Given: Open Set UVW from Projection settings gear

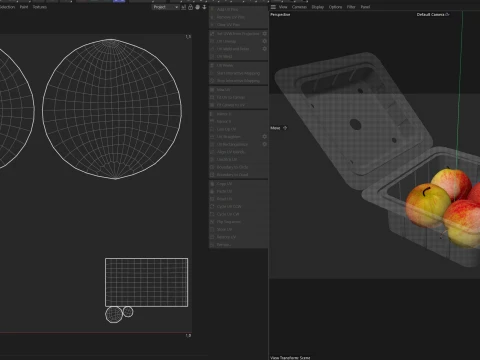Looking at the screenshot, I should click(264, 34).
